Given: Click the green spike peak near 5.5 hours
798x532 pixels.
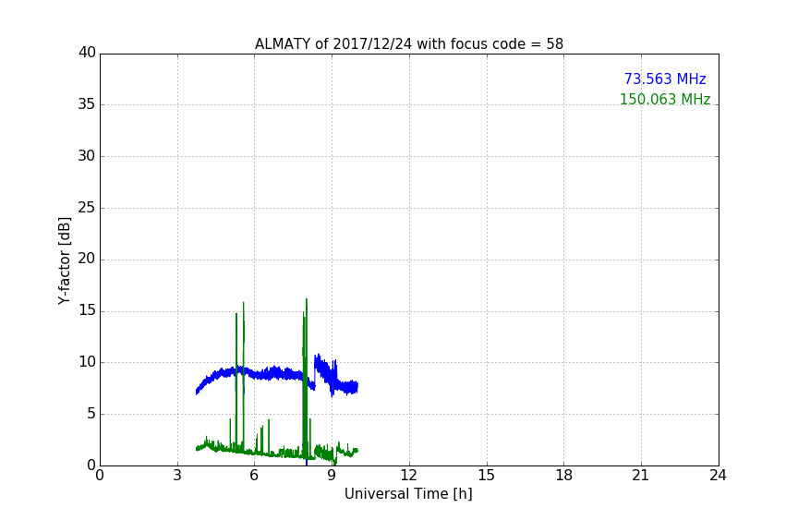Looking at the screenshot, I should [x=243, y=304].
